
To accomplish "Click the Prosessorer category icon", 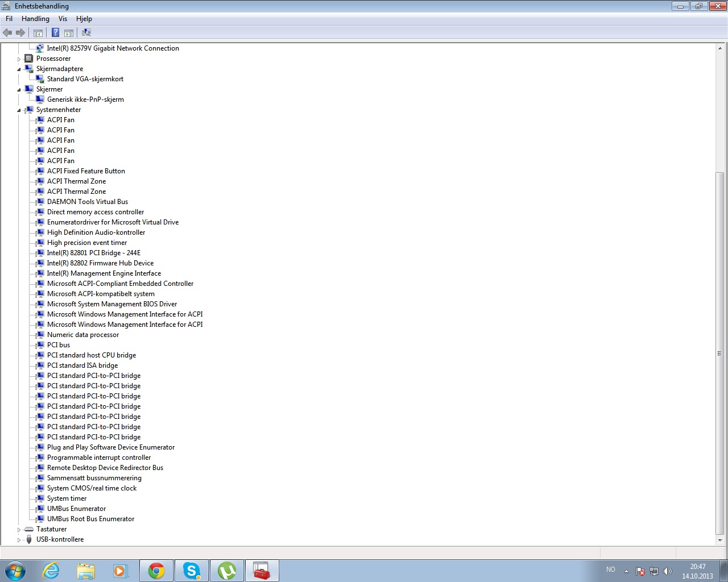I will 29,59.
